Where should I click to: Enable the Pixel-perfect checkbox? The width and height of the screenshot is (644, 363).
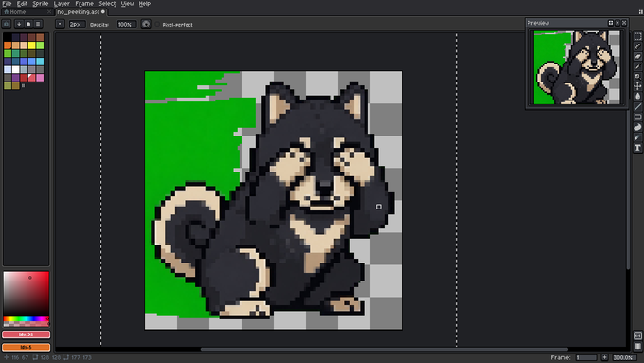pos(158,25)
